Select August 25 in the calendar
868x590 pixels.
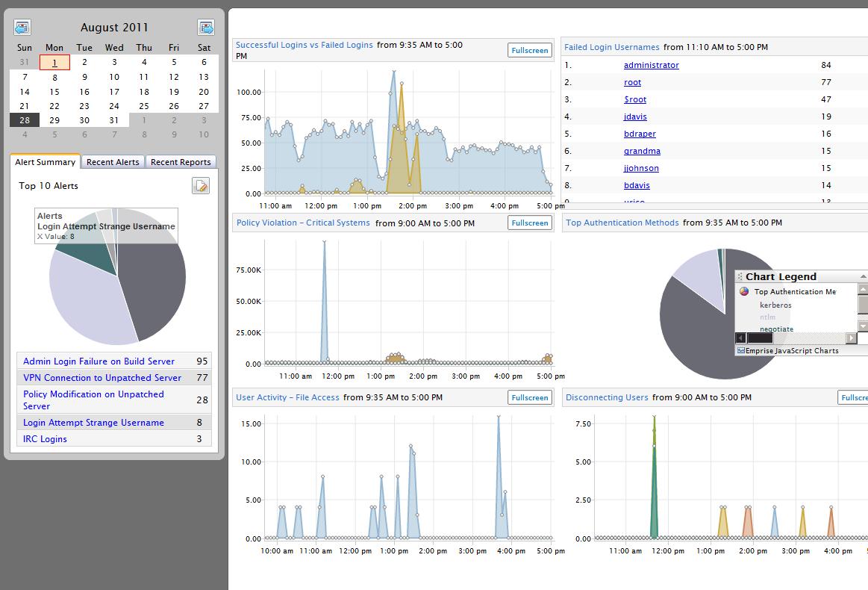(x=144, y=106)
